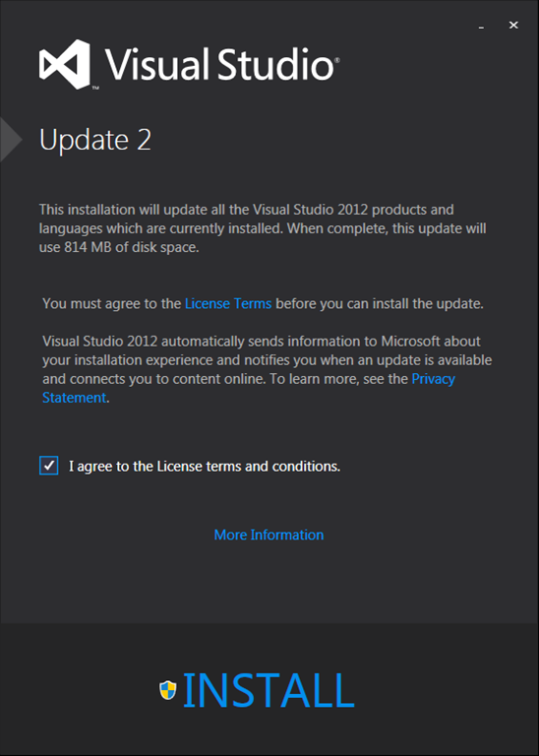
Task: Click the 'Update 2' heading
Action: coord(95,140)
